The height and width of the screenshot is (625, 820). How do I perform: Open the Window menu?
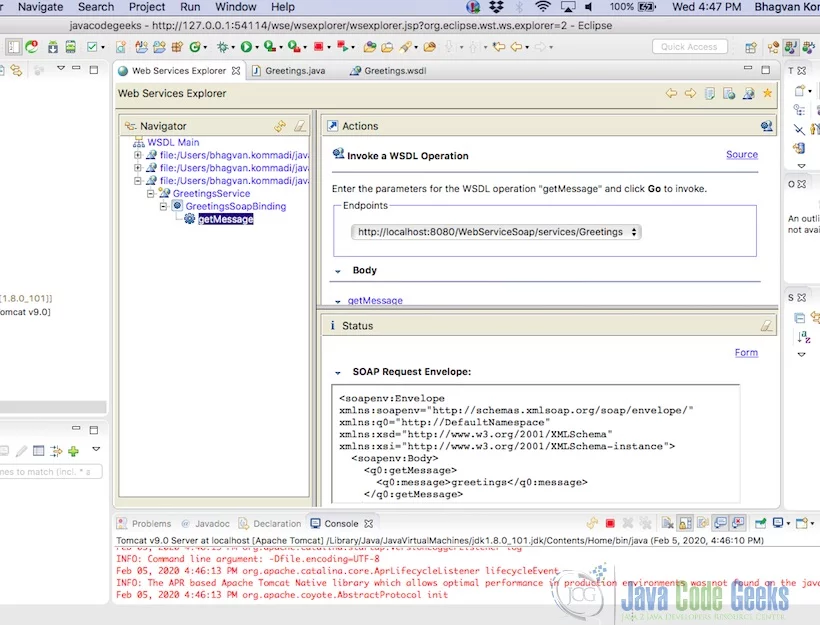[236, 7]
